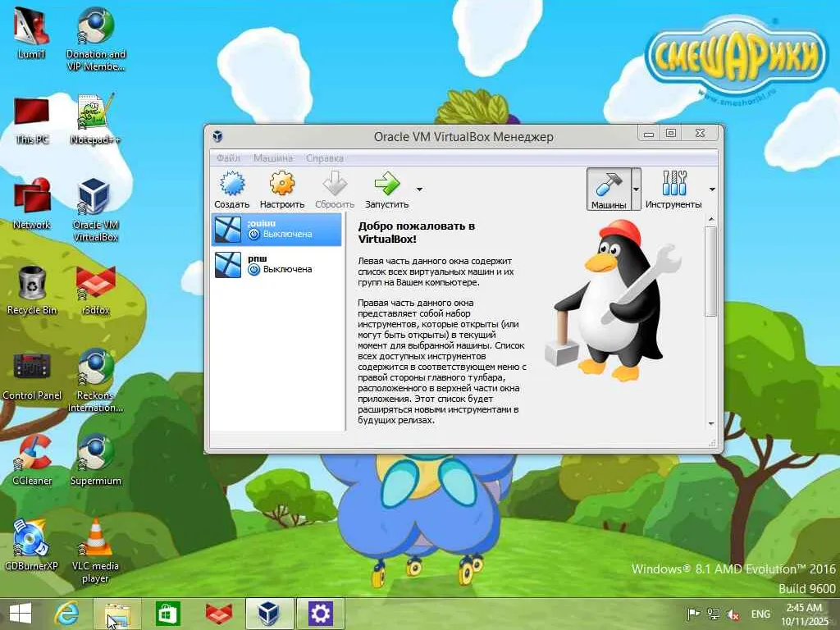
Task: Maximize the VirtualBox Manager window
Action: (x=671, y=133)
